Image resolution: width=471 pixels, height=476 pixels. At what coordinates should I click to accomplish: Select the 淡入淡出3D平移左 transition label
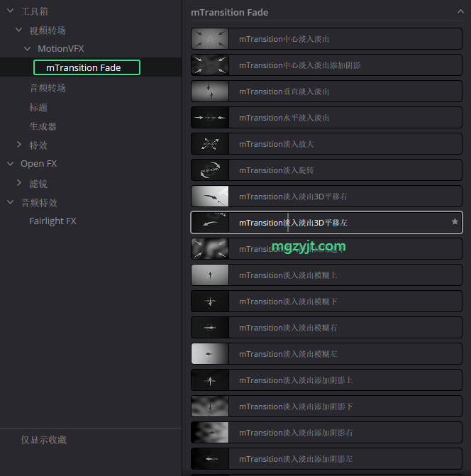(293, 223)
